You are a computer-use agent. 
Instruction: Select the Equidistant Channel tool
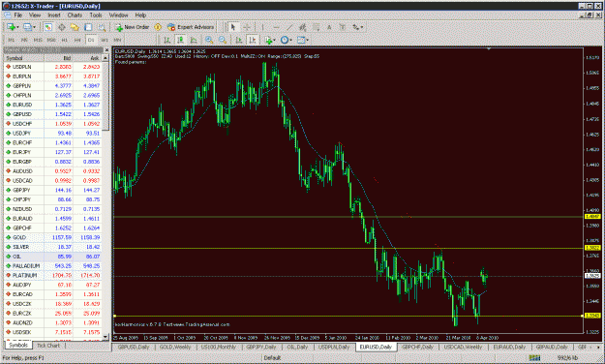coord(302,27)
